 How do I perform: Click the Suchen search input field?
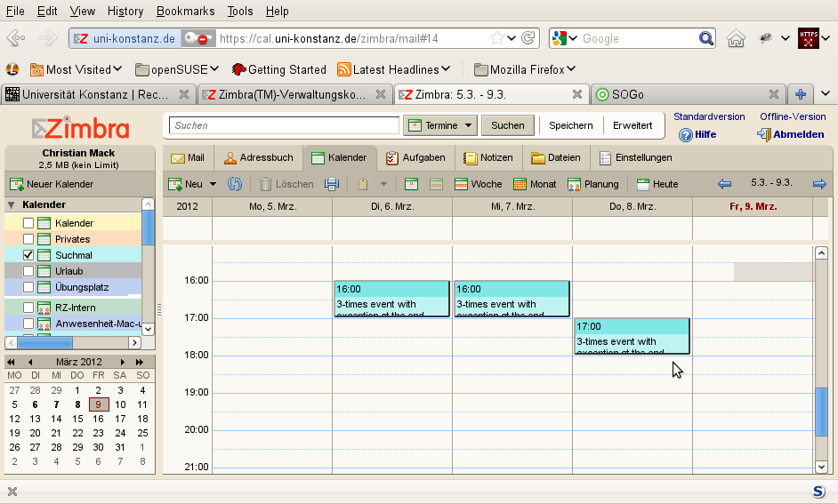[x=284, y=125]
